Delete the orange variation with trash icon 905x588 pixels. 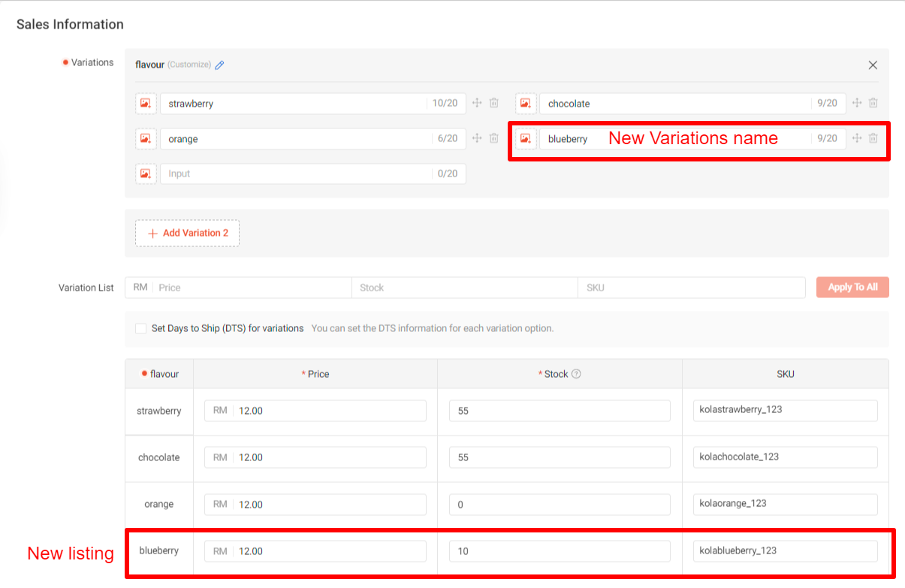click(x=494, y=138)
